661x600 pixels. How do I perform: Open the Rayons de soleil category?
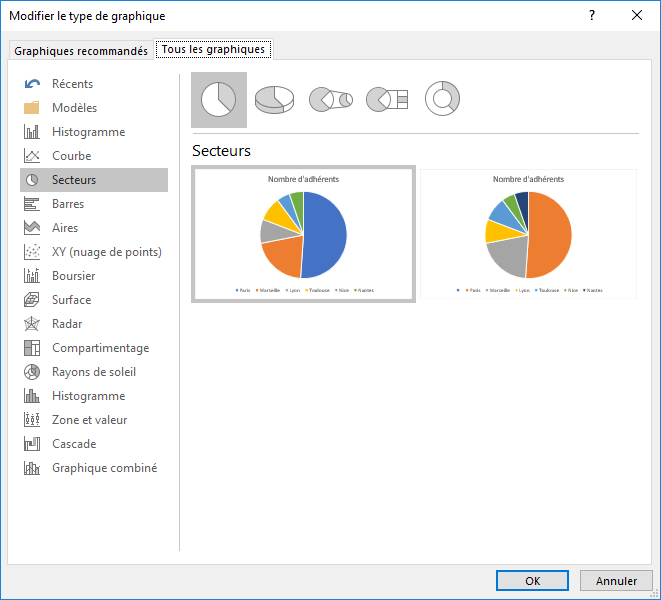(93, 372)
